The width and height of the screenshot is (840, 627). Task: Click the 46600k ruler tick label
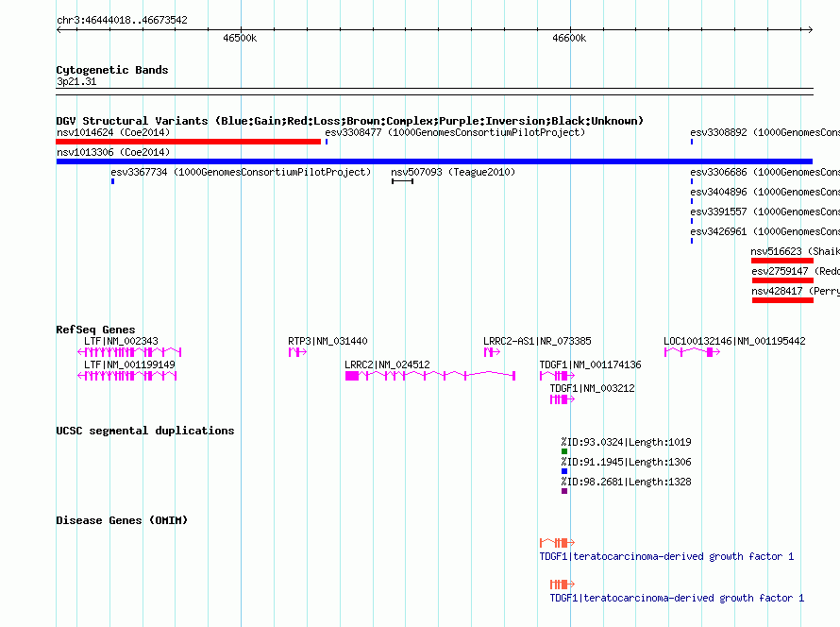click(x=569, y=38)
